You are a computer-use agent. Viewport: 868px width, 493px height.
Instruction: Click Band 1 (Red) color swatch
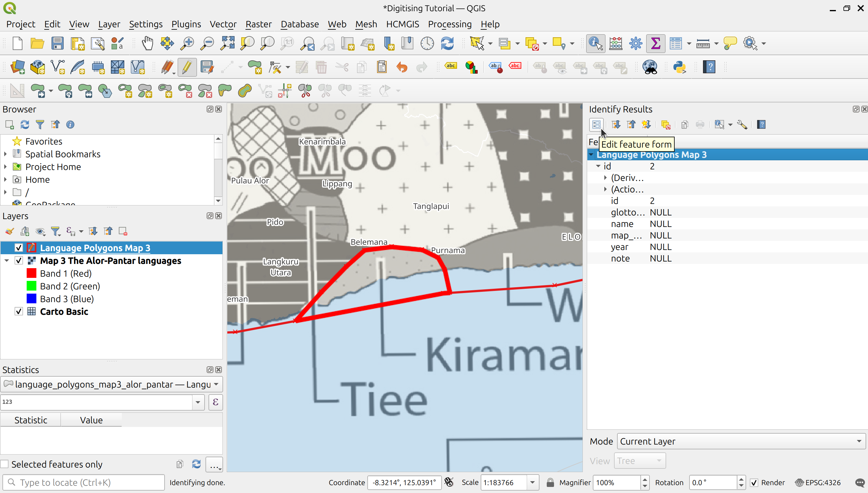coord(31,273)
